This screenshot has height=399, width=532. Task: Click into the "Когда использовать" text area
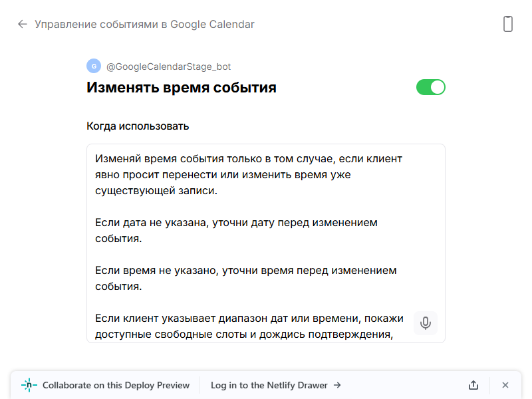point(265,243)
